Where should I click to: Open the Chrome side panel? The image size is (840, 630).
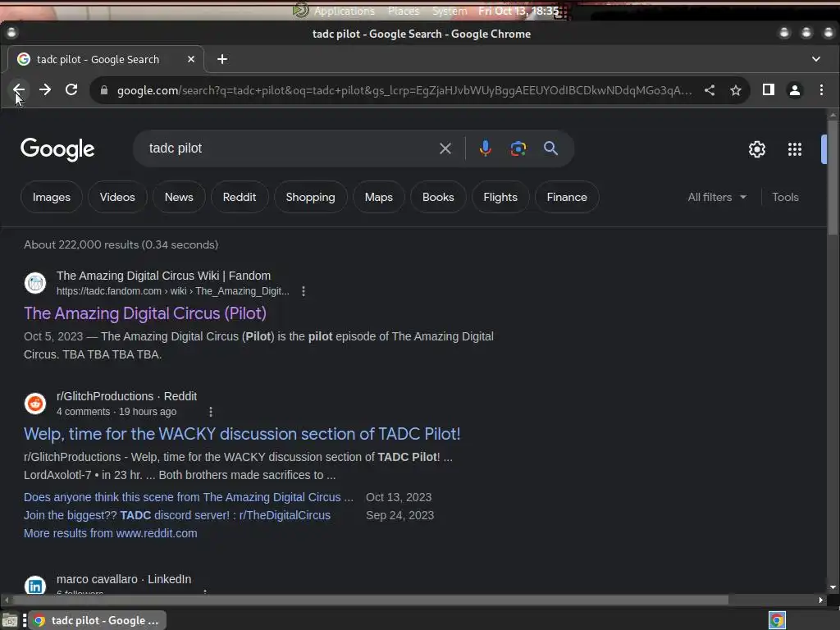pos(768,90)
